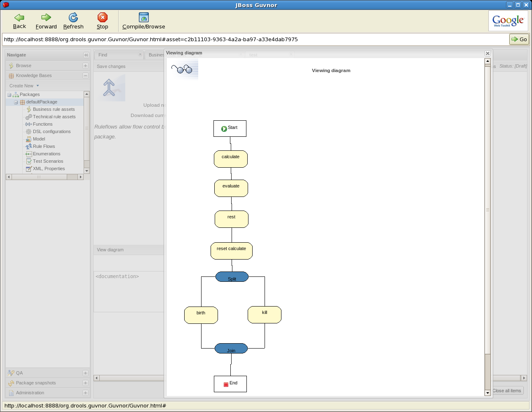
Task: Click the Stop toolbar icon
Action: click(x=103, y=17)
